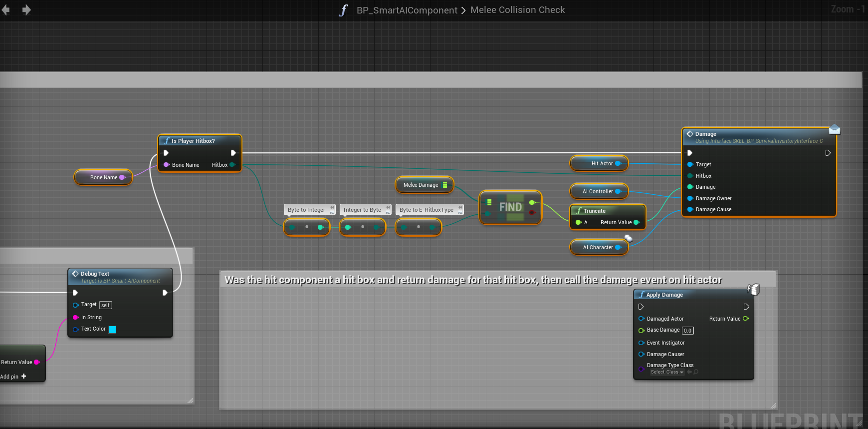
Task: Click the Add pin plus icon
Action: coord(23,376)
